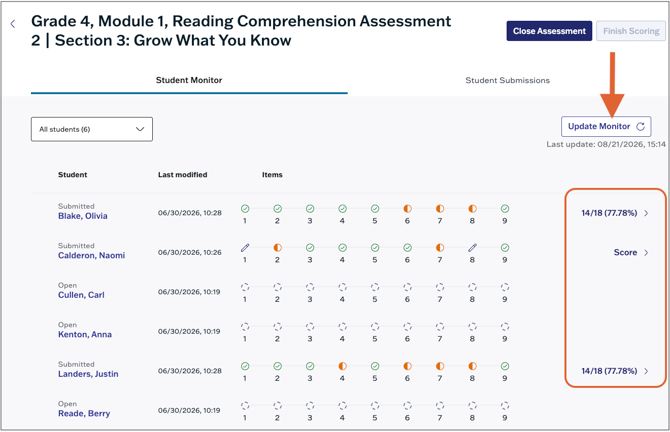The width and height of the screenshot is (670, 432).
Task: Click Calderon, Naomi item 8 pencil icon
Action: (x=472, y=247)
